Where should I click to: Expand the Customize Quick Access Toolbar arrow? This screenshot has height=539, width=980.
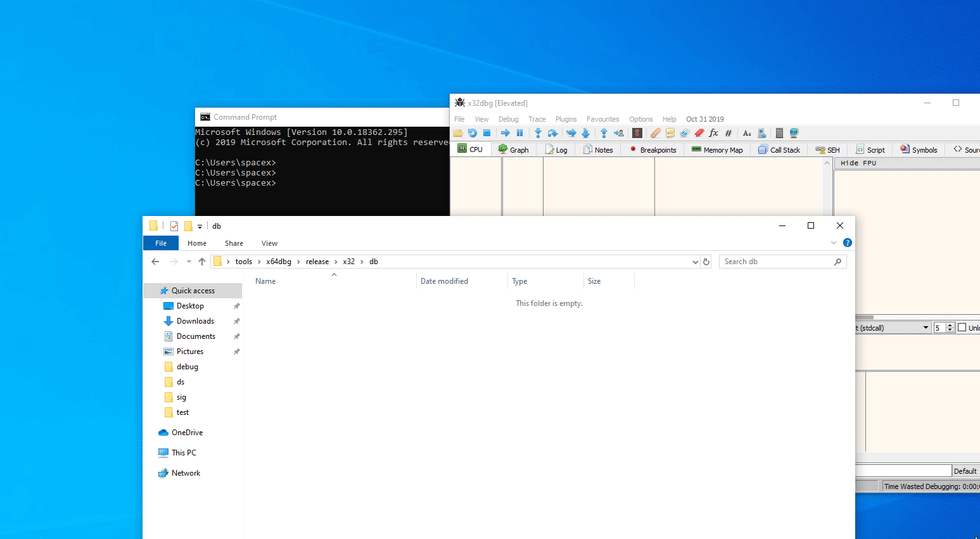(200, 226)
